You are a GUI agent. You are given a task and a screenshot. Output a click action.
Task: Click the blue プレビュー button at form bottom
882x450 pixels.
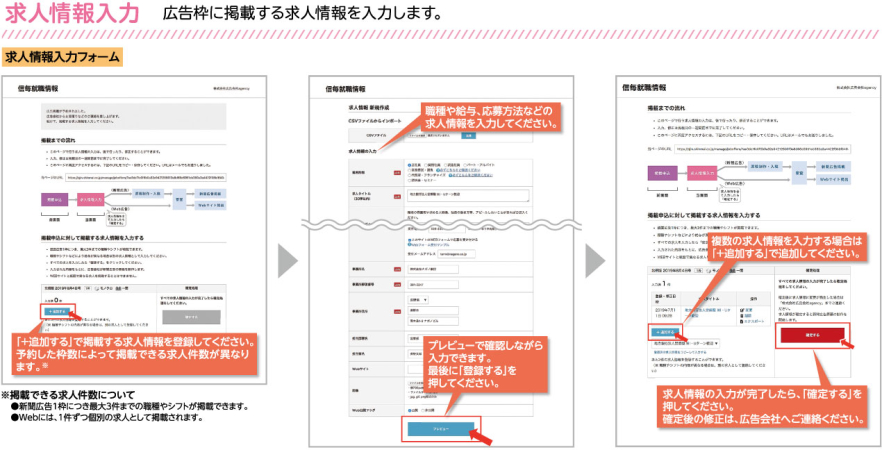[440, 429]
